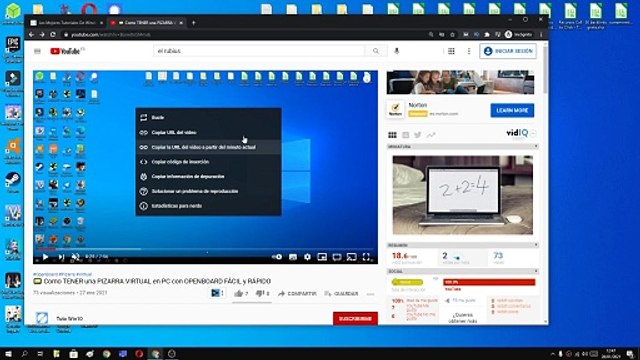Enter fullscreen mode
Image resolution: width=640 pixels, height=360 pixels.
coord(366,257)
